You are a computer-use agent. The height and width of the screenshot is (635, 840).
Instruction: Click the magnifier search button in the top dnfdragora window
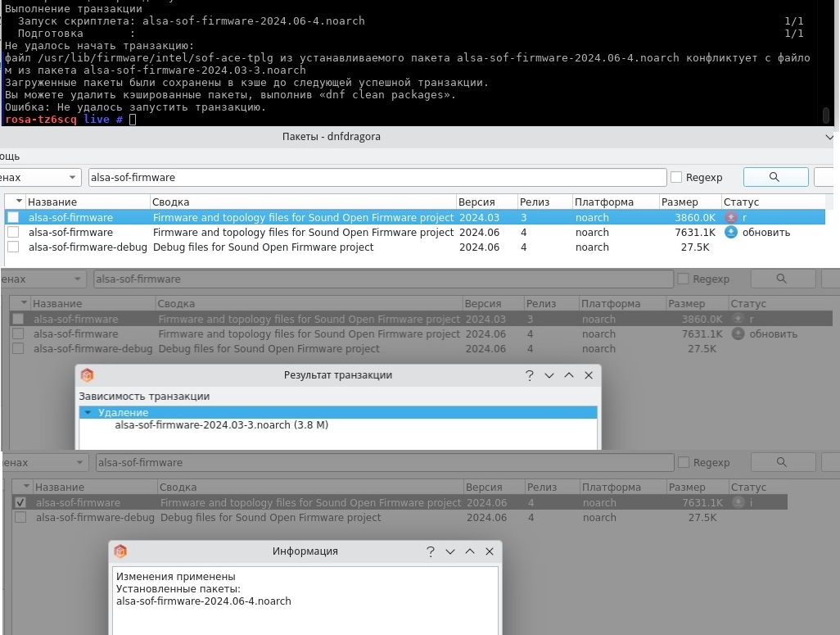point(775,177)
